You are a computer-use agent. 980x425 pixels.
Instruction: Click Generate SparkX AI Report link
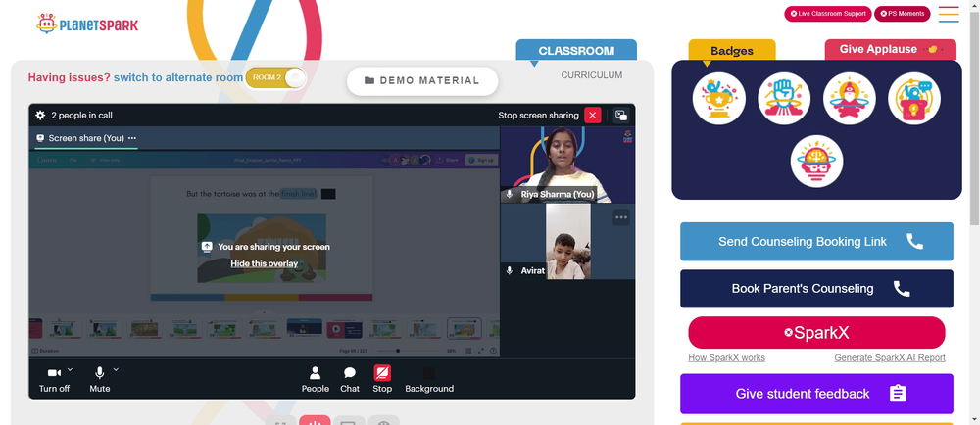890,357
